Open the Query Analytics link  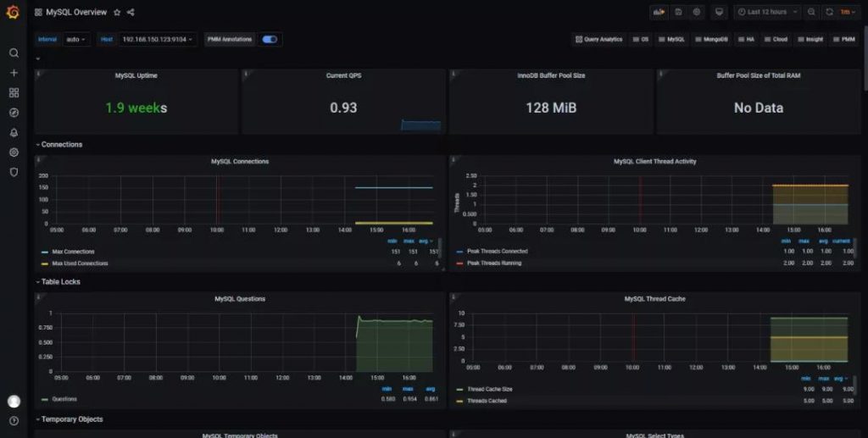click(599, 39)
